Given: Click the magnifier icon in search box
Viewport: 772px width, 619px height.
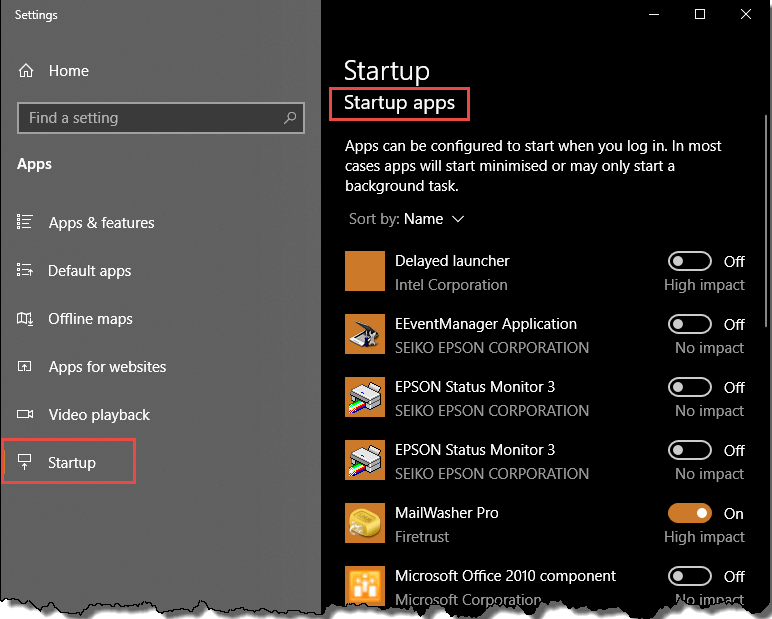Looking at the screenshot, I should click(x=290, y=118).
